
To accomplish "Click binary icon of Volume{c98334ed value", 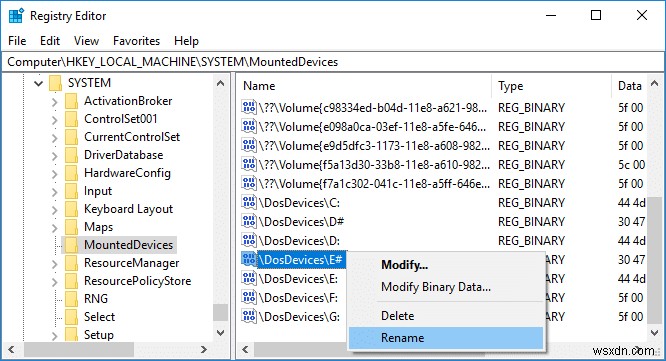I will click(x=249, y=107).
